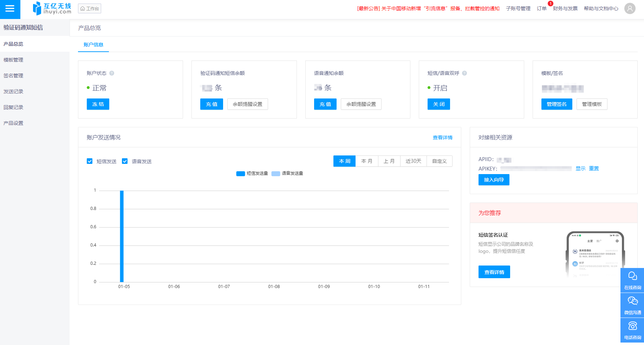644x345 pixels.
Task: Click the 管理模板 button
Action: 592,104
